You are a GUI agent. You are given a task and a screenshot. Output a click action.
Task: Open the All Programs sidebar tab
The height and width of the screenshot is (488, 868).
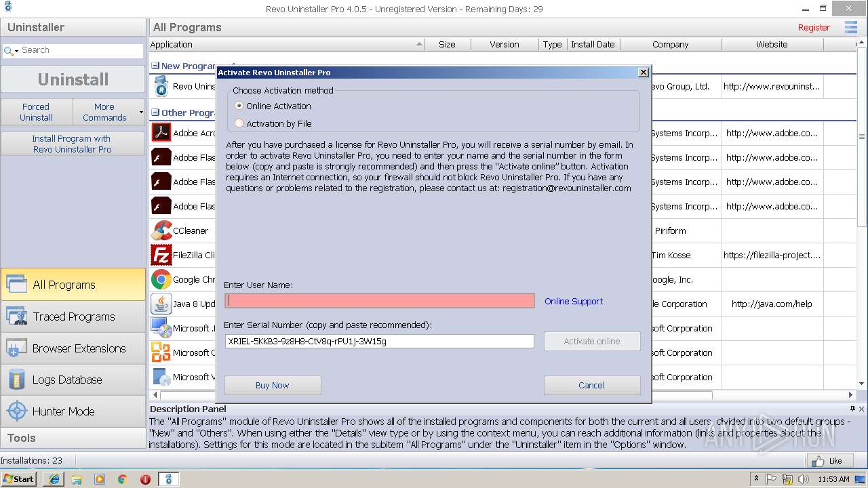[x=73, y=285]
